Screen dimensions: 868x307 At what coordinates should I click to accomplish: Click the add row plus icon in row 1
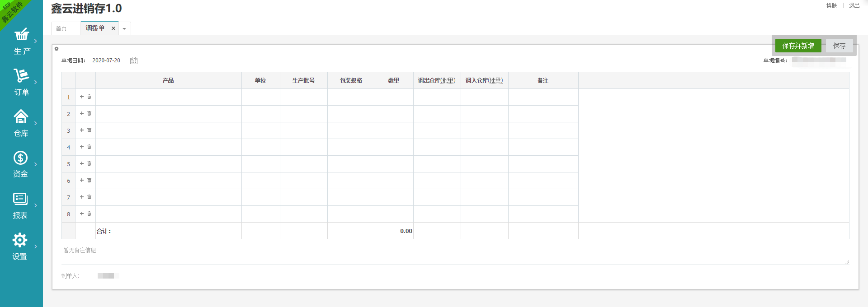[x=82, y=97]
